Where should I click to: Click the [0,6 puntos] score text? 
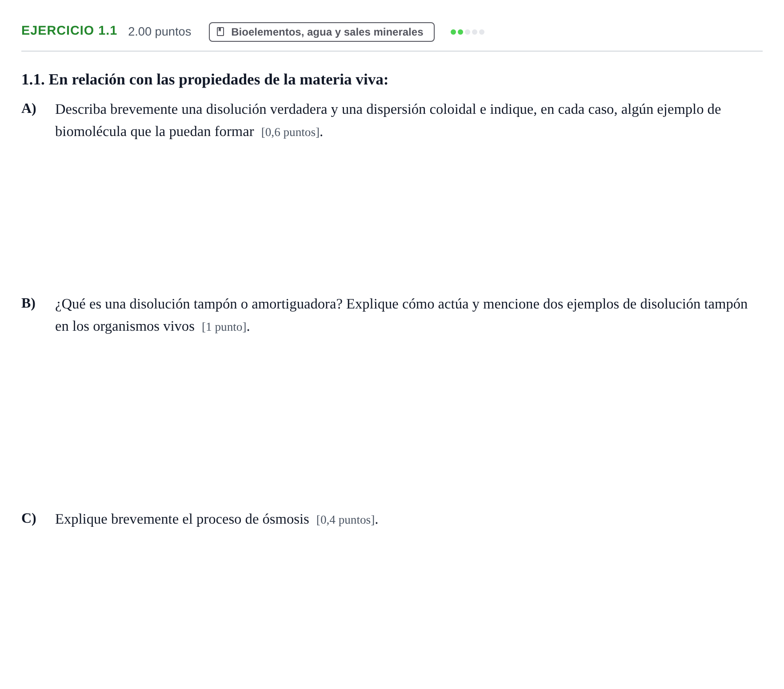click(x=290, y=132)
